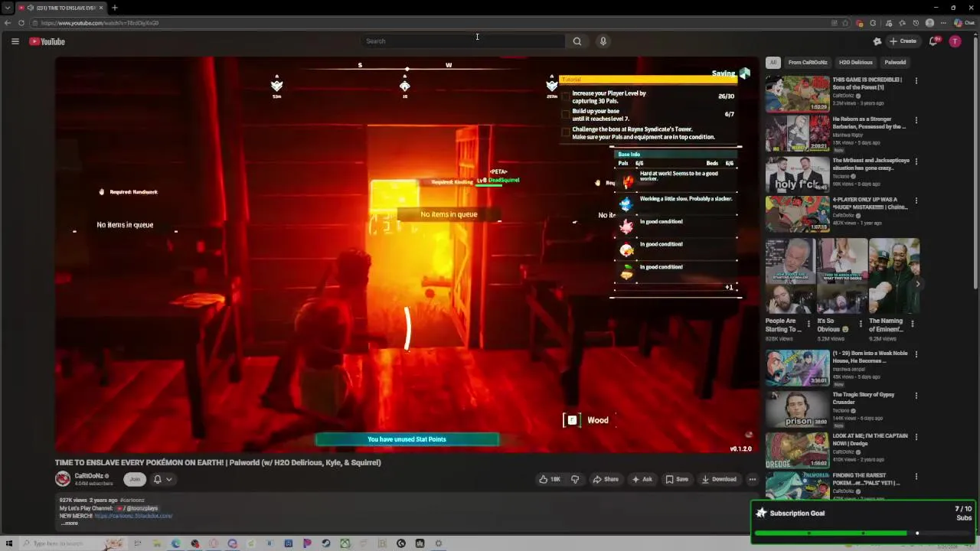The width and height of the screenshot is (980, 551).
Task: Open Sons of the Forest video thumbnail
Action: 798,93
